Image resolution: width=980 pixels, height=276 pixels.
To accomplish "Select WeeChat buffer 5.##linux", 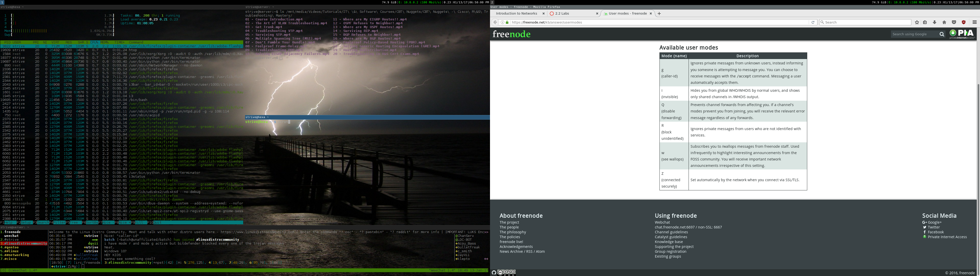I will coord(9,251).
